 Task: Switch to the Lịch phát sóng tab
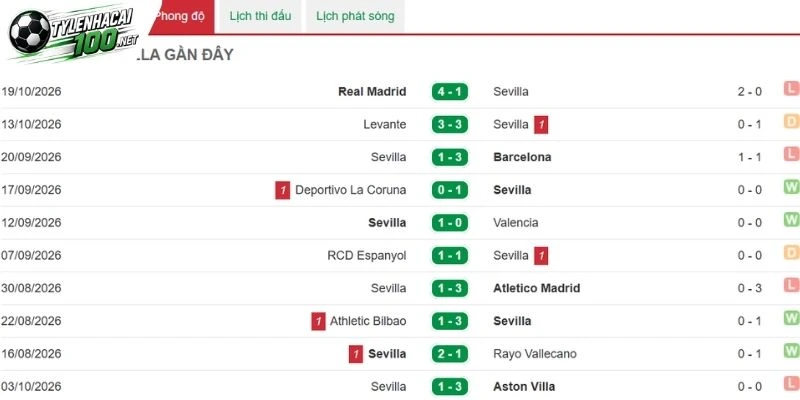355,16
